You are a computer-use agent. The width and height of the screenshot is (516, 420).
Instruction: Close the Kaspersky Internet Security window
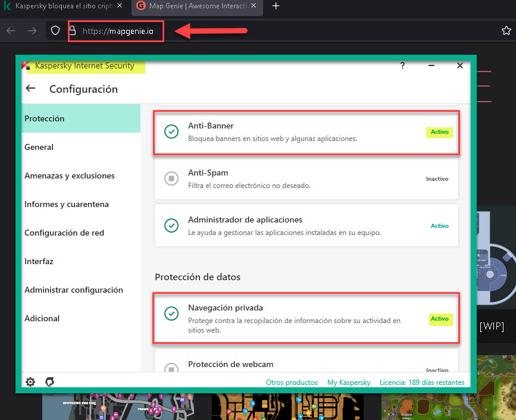tap(460, 66)
